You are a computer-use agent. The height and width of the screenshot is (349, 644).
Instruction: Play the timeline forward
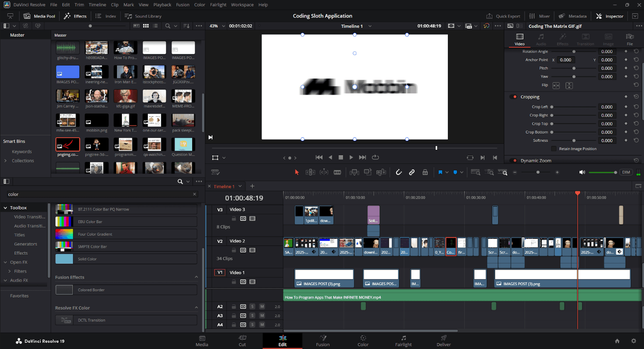tap(351, 157)
